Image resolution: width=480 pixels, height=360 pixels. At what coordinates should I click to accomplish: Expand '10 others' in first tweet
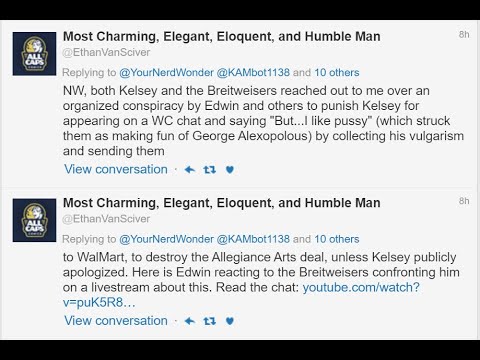pos(337,72)
